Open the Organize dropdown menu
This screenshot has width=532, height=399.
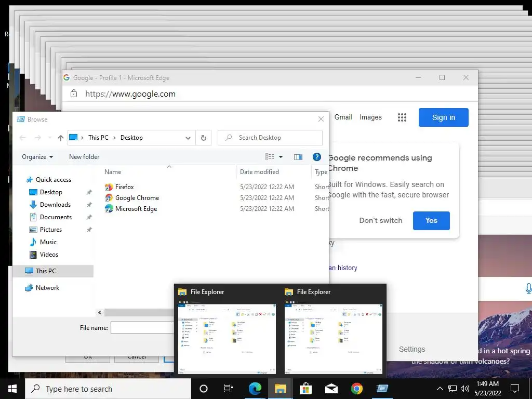point(37,157)
